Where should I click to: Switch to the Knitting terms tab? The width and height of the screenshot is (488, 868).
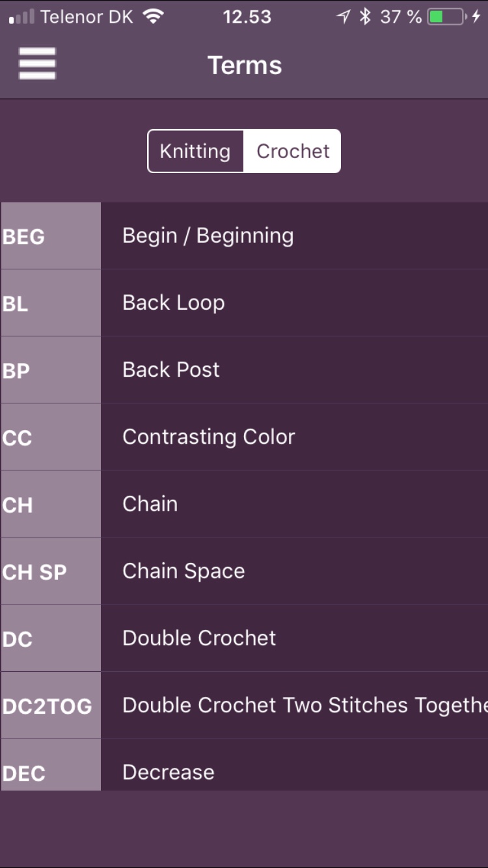[195, 151]
